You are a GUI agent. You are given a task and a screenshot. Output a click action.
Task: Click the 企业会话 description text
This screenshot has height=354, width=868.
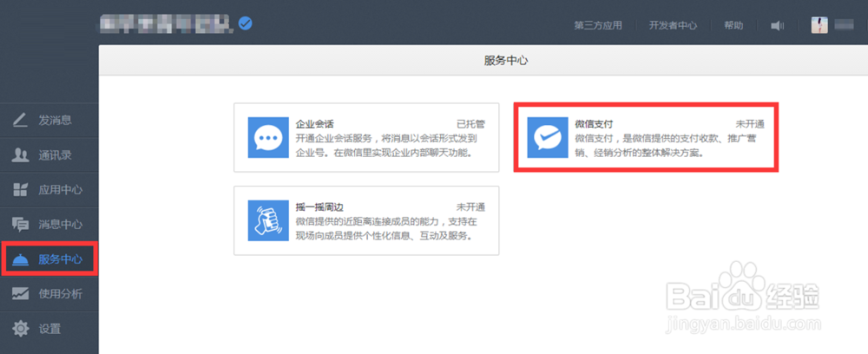[x=386, y=146]
